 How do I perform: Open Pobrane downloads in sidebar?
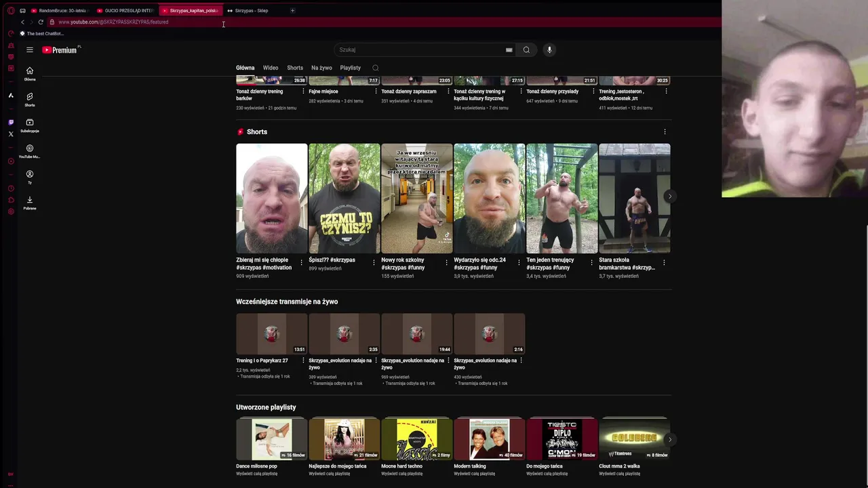pyautogui.click(x=30, y=203)
